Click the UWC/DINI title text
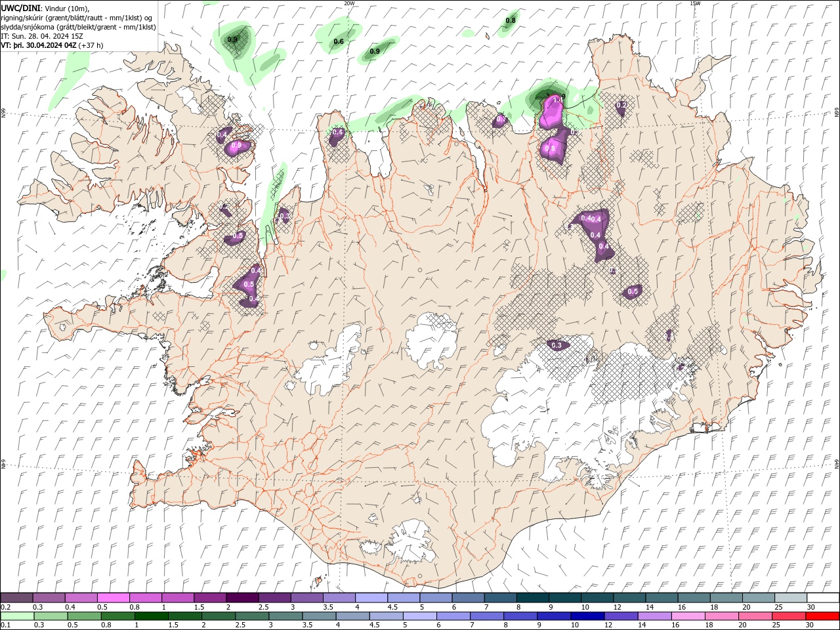The image size is (840, 630). (20, 8)
